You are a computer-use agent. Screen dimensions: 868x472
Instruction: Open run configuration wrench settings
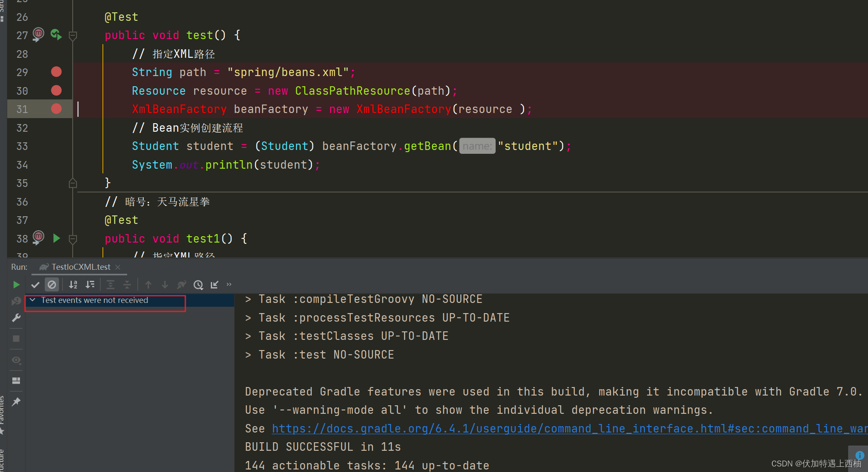pyautogui.click(x=16, y=318)
